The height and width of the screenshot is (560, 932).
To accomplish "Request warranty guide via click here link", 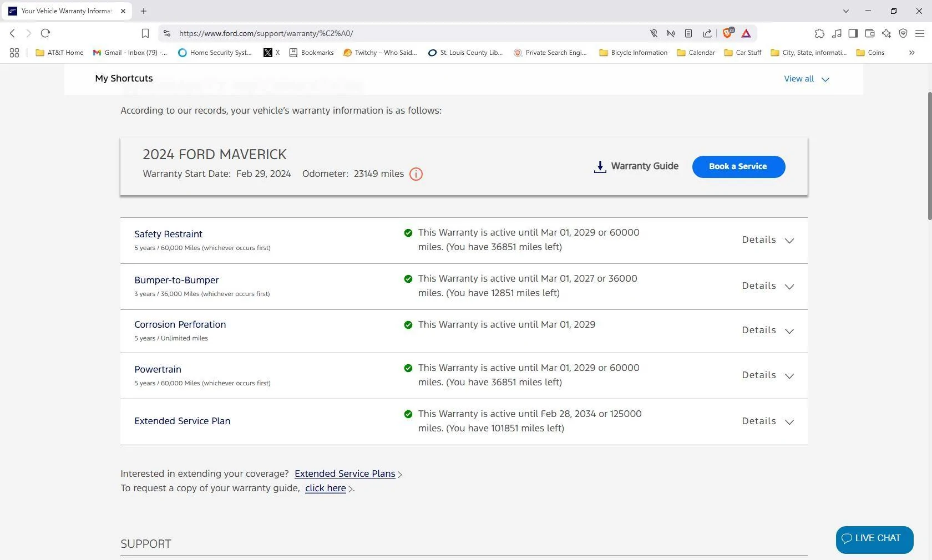I will pyautogui.click(x=326, y=488).
